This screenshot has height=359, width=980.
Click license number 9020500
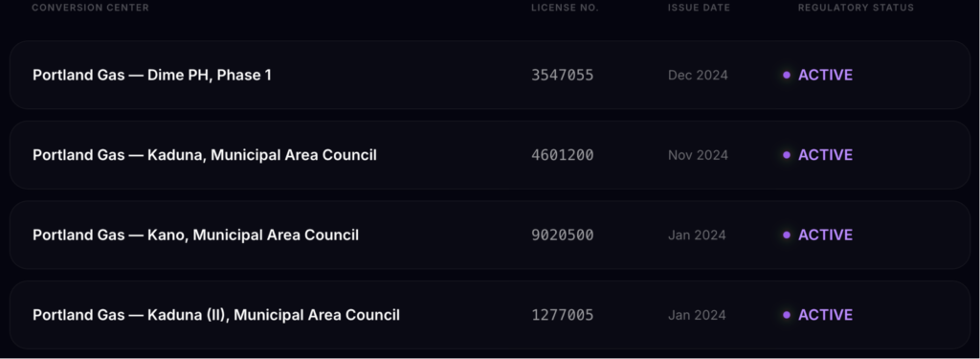point(563,236)
